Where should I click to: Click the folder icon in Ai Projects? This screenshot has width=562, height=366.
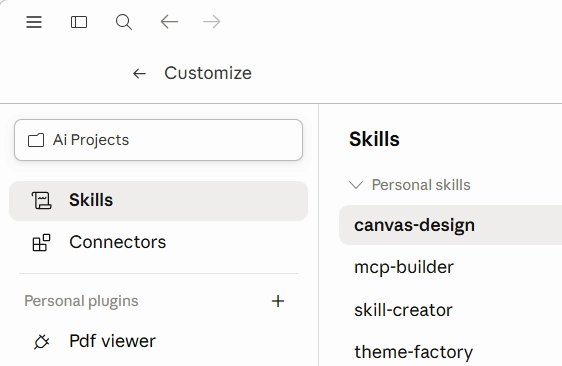tap(36, 140)
